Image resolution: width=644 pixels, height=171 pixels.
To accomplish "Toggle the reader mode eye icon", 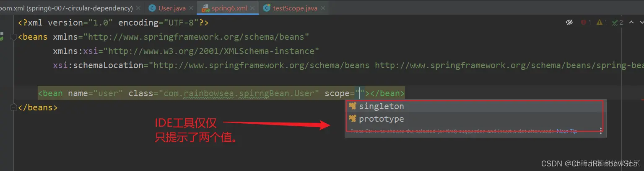I will pyautogui.click(x=569, y=22).
